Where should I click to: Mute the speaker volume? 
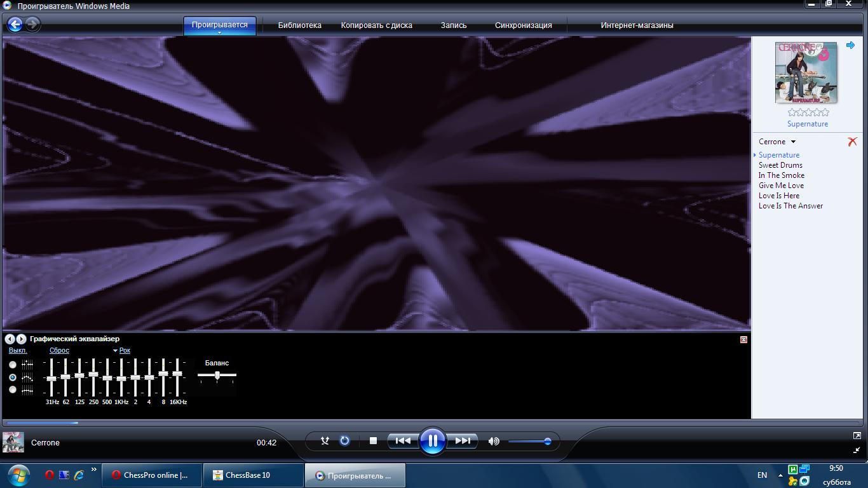click(493, 441)
